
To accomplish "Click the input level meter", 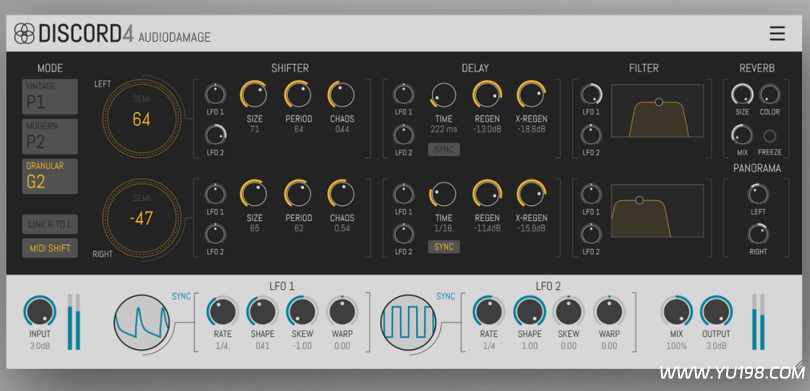I will click(74, 322).
